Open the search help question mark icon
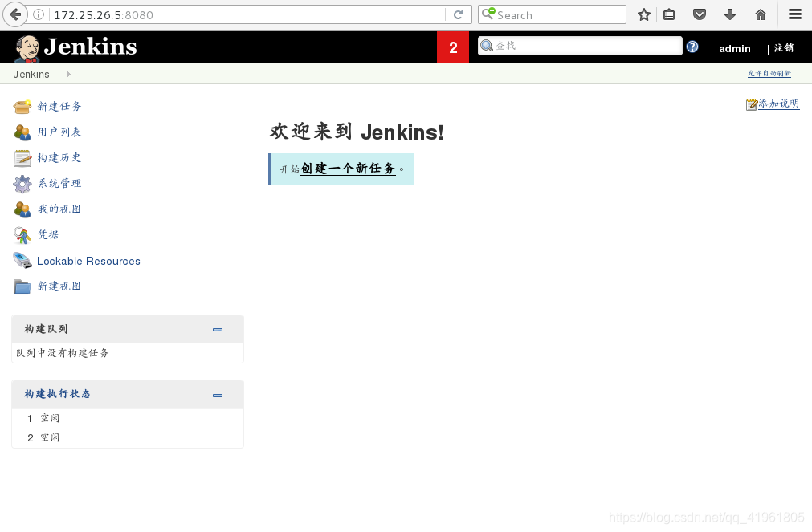Image resolution: width=812 pixels, height=532 pixels. point(692,47)
